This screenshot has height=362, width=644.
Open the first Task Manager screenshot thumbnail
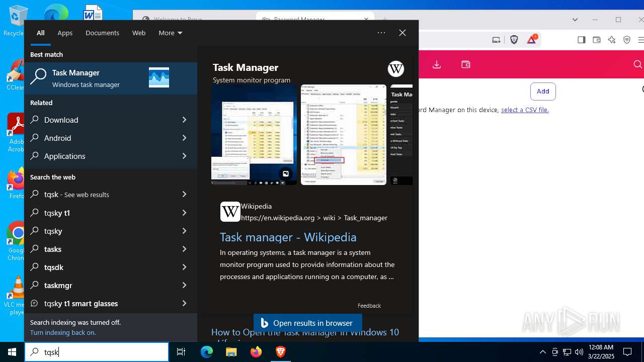(254, 135)
